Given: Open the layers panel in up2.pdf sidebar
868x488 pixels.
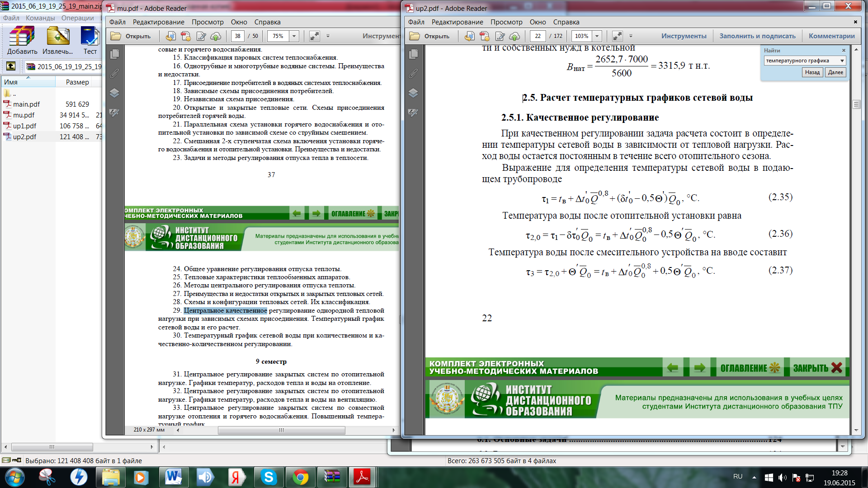Looking at the screenshot, I should click(413, 93).
